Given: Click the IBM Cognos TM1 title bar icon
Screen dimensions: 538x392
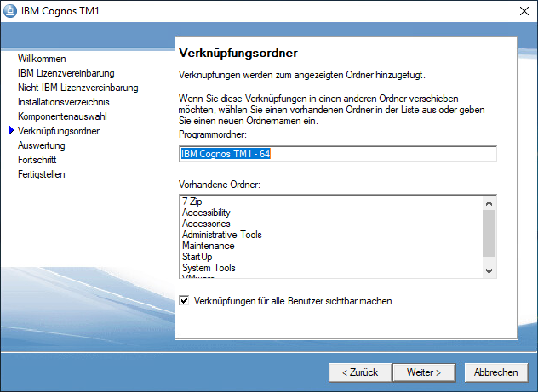Looking at the screenshot, I should click(11, 11).
